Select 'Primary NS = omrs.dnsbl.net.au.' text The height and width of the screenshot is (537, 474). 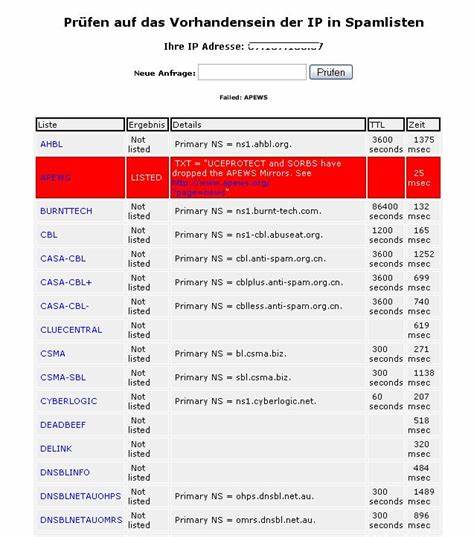click(x=245, y=520)
